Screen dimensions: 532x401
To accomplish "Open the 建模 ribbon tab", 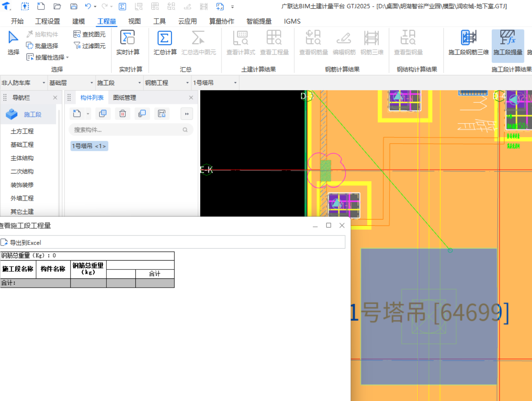I will point(79,21).
